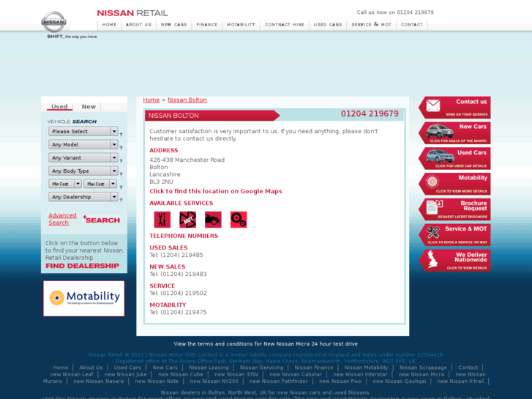Click the Nissan logo in the header
This screenshot has height=399, width=532.
pyautogui.click(x=53, y=22)
